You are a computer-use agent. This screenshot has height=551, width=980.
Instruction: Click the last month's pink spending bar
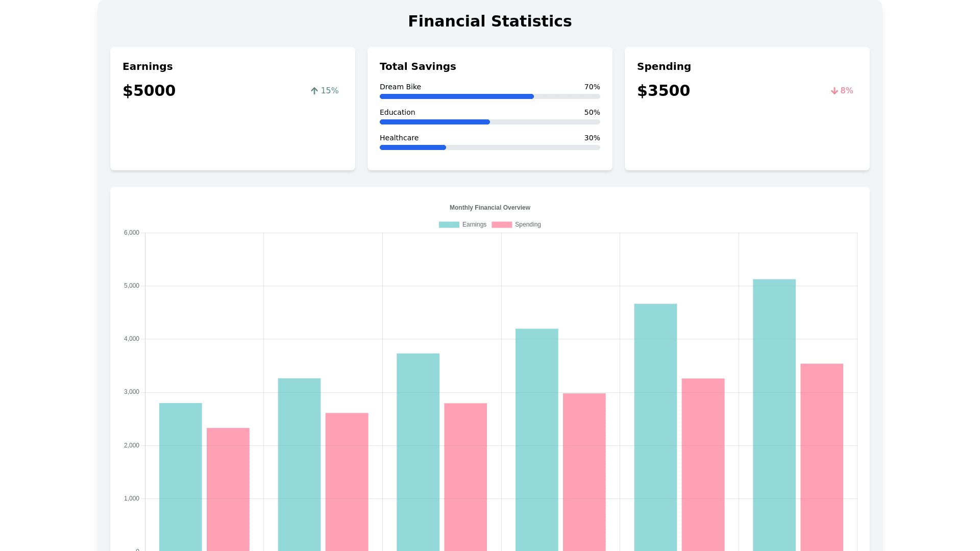click(821, 457)
